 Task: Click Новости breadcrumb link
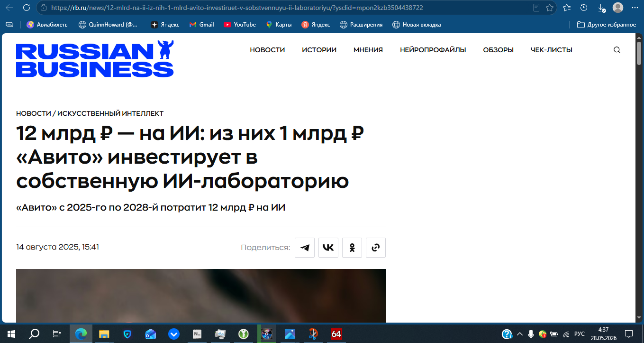(33, 113)
